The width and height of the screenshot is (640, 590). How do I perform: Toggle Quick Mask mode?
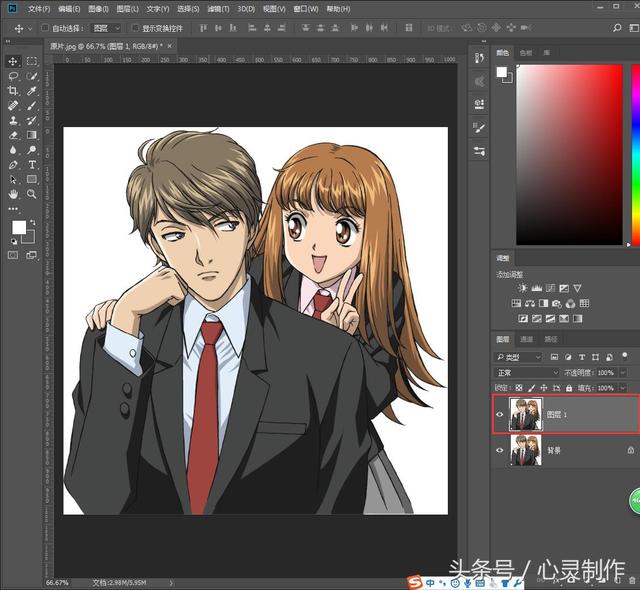pyautogui.click(x=13, y=255)
